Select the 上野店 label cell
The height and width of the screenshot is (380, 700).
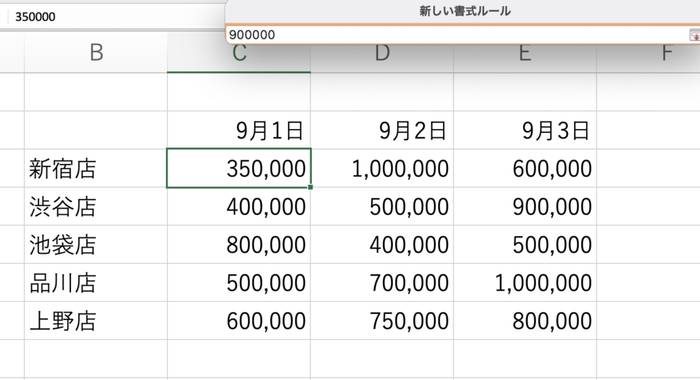click(96, 321)
